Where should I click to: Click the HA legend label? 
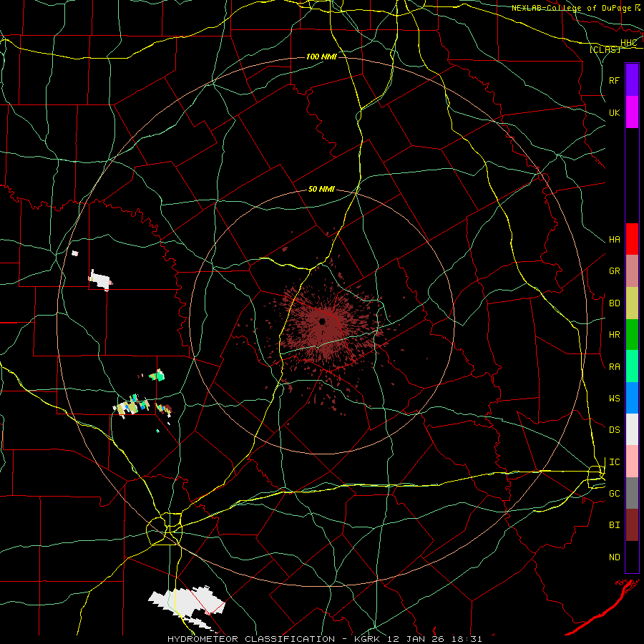coord(614,240)
